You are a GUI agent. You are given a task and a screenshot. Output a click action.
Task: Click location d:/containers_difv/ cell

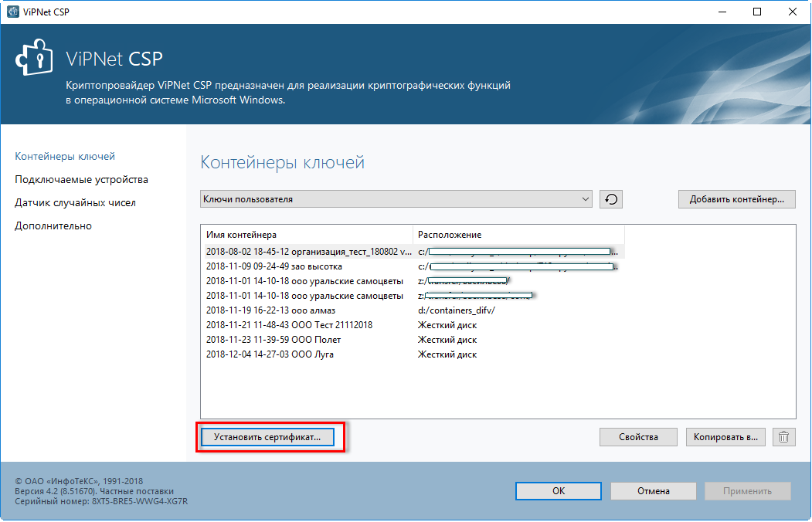[457, 310]
